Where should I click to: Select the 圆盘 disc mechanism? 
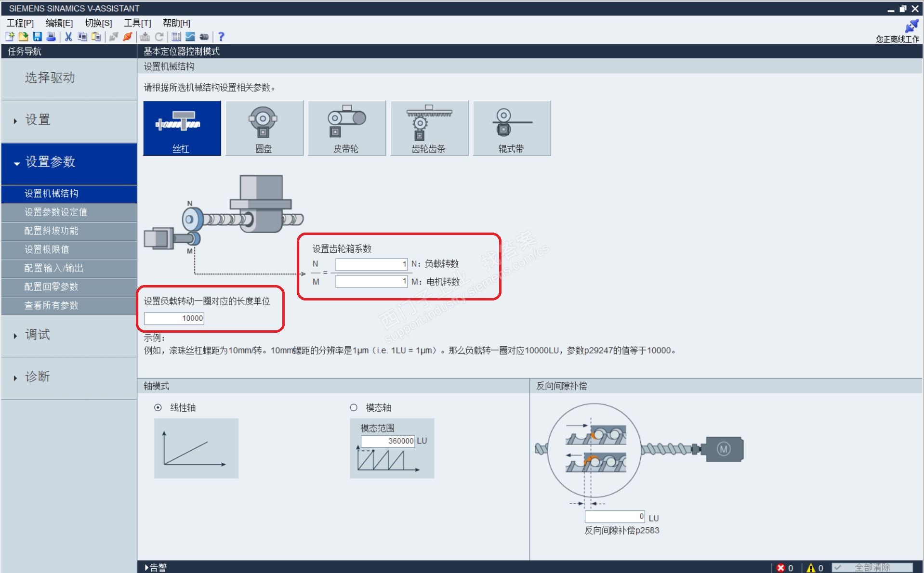pos(264,128)
